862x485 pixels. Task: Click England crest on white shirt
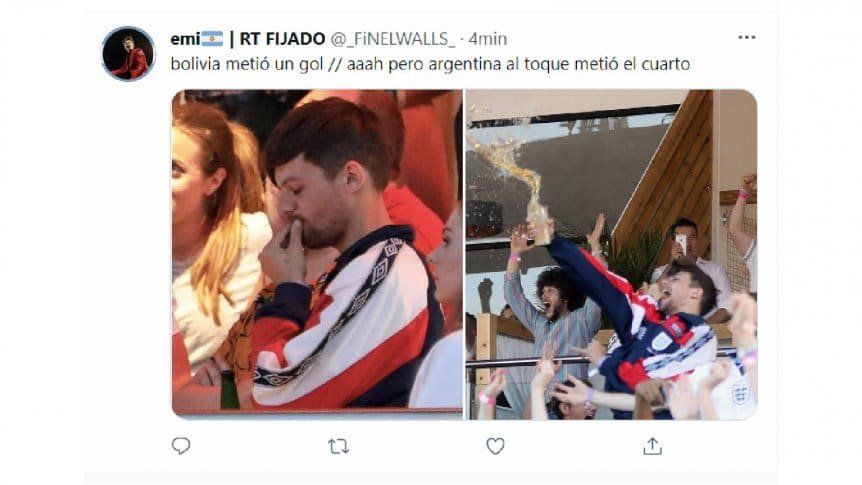tap(739, 394)
